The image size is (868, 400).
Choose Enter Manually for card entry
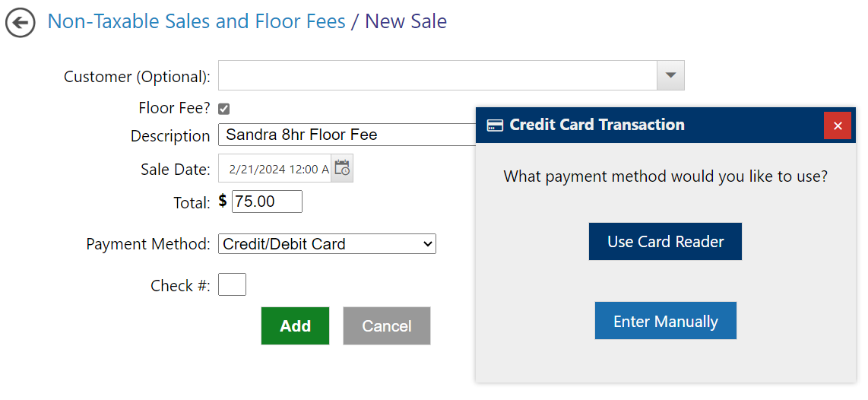pos(665,321)
